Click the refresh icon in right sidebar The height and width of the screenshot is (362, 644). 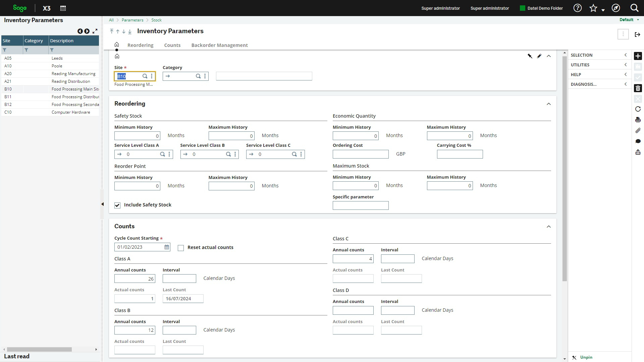pyautogui.click(x=638, y=109)
